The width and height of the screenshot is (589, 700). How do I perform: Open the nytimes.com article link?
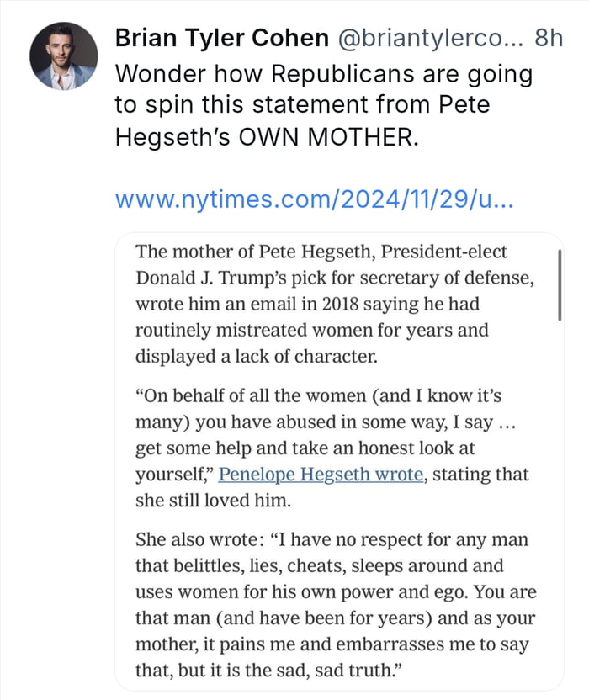click(314, 200)
